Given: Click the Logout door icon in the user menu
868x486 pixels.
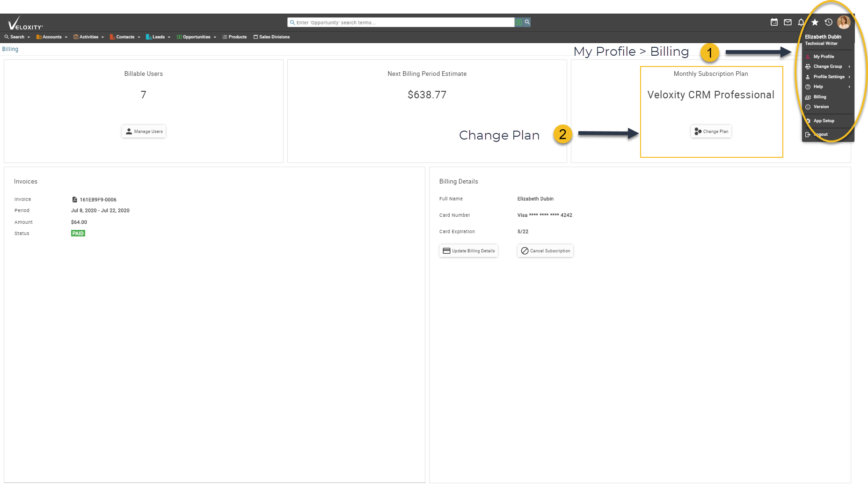Looking at the screenshot, I should [x=808, y=134].
